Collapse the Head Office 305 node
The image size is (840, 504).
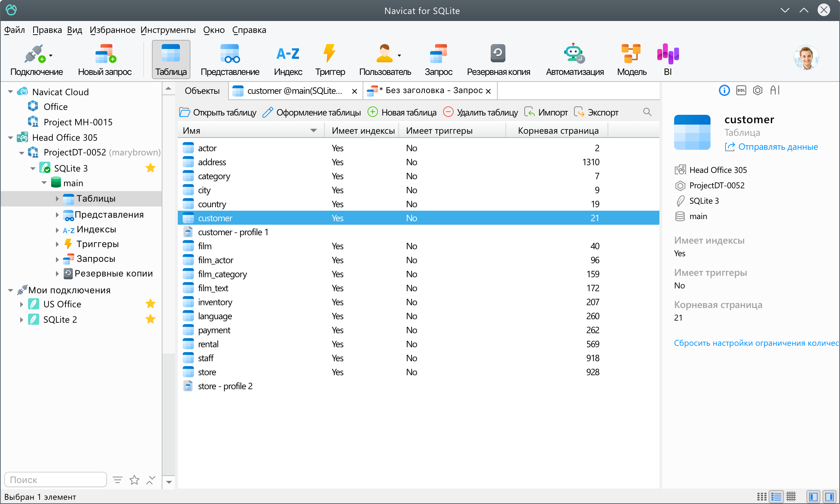tap(10, 138)
